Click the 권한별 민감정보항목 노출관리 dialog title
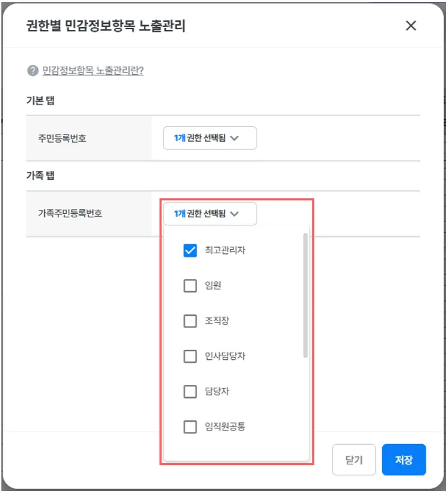Viewport: 448px width, 493px height. click(105, 26)
